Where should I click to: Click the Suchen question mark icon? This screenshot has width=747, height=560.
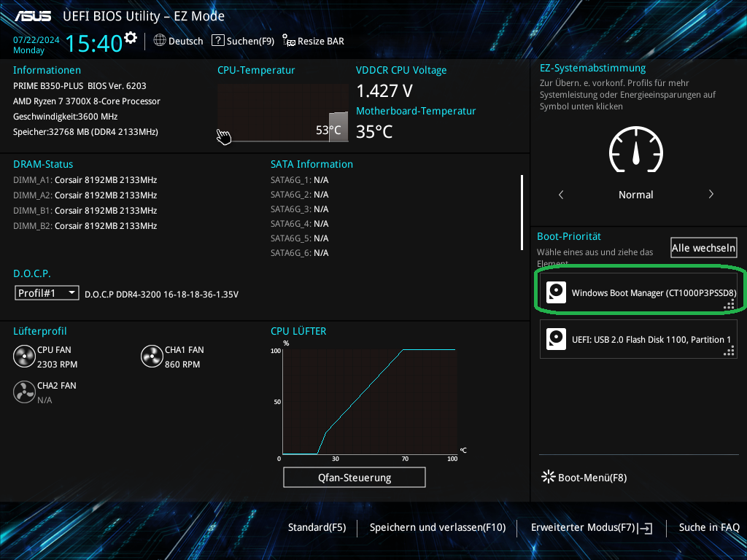217,41
